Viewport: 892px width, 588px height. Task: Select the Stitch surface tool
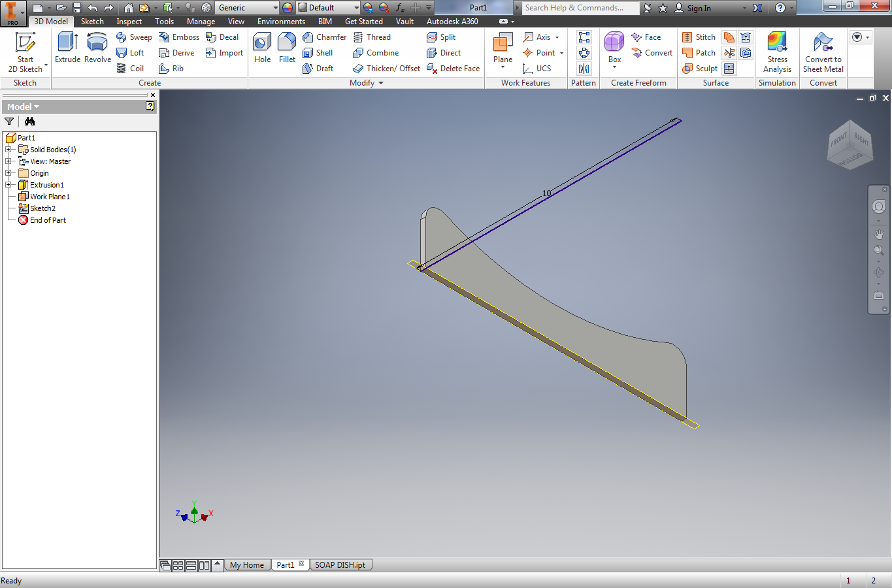point(699,37)
